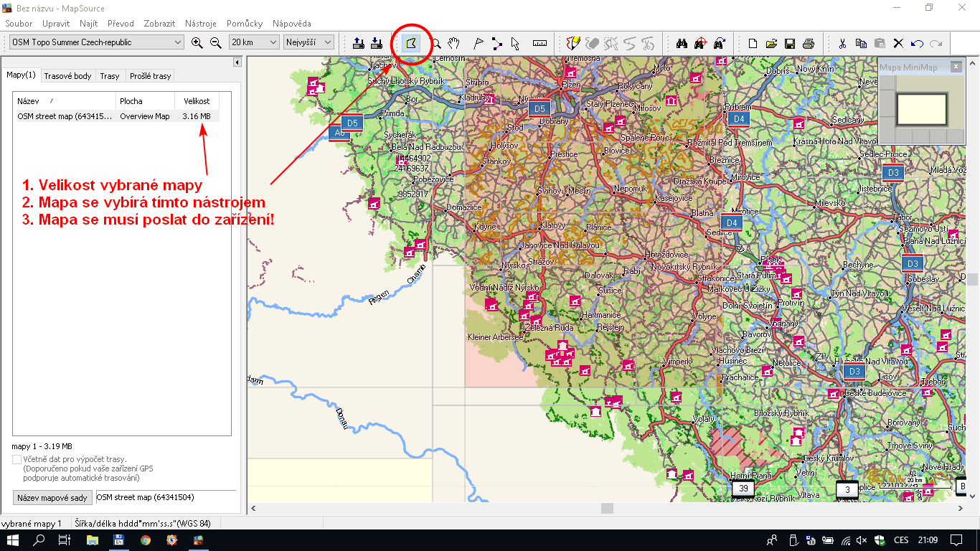Switch to the Trasové body tab
Viewport: 980px width, 551px height.
click(67, 76)
